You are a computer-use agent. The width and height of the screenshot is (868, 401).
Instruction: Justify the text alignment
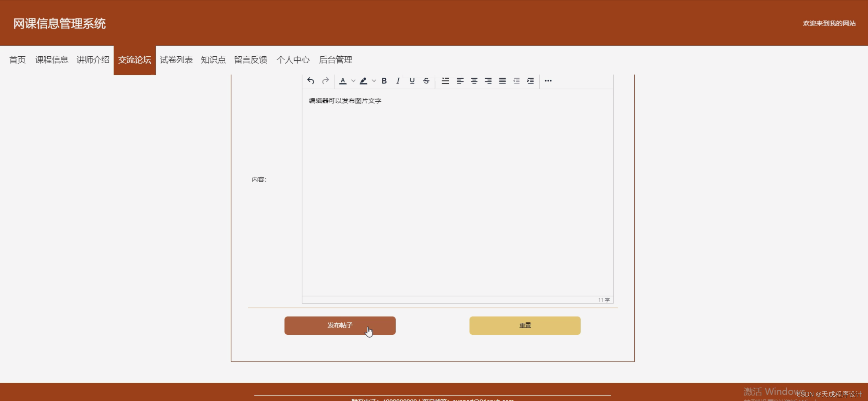click(x=502, y=81)
